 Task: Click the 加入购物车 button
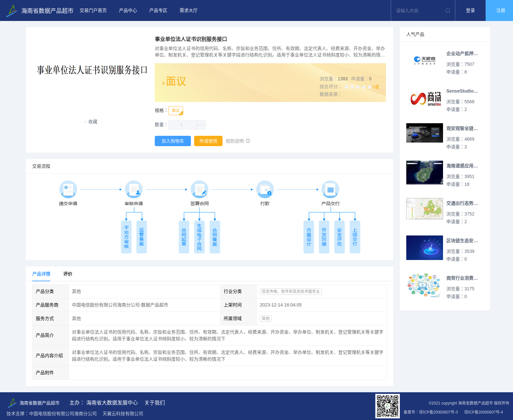(173, 141)
